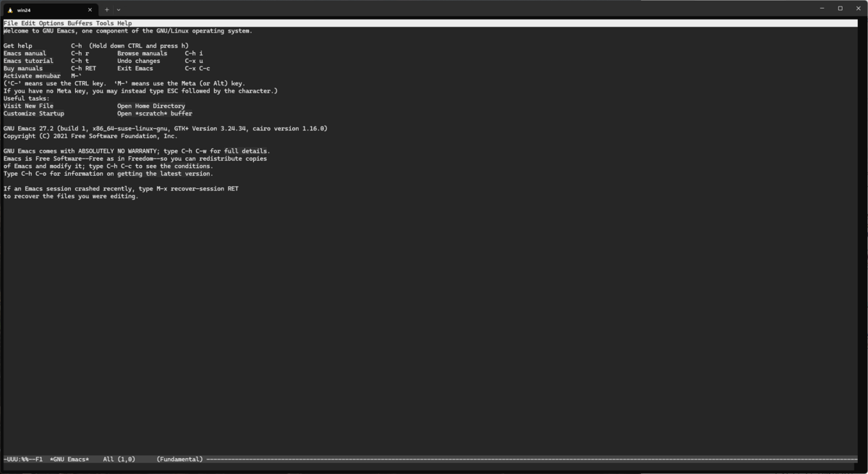Close the win24 tab

90,9
